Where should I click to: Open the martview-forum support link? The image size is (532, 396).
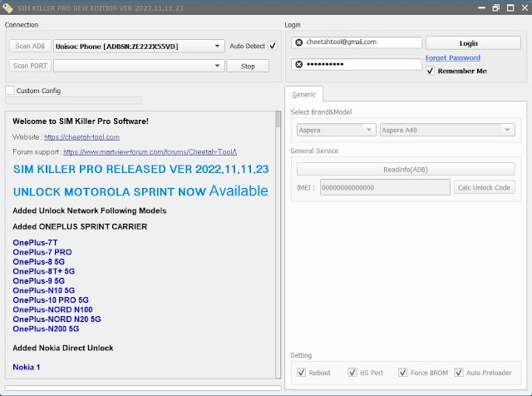coord(150,151)
